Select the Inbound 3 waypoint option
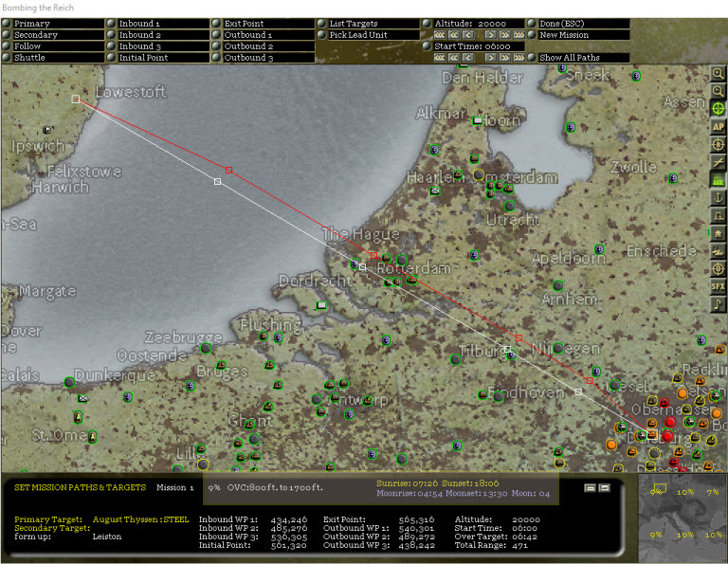This screenshot has width=728, height=564. (x=158, y=45)
